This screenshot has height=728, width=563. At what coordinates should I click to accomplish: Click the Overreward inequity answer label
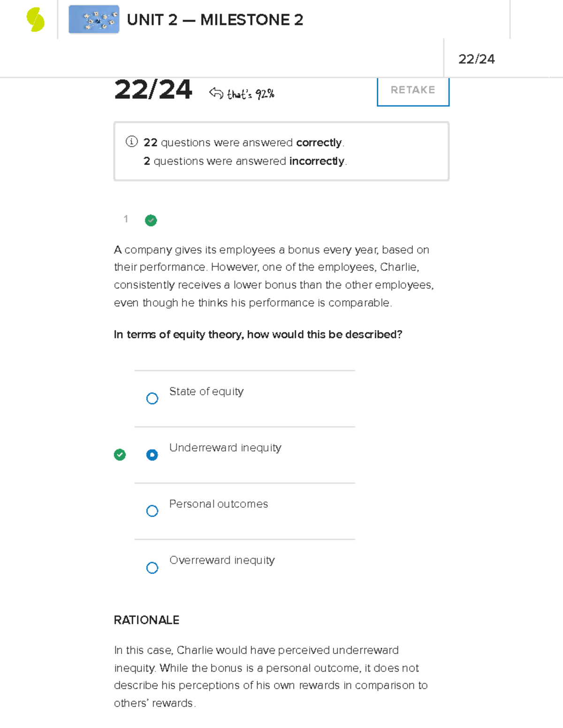(222, 560)
